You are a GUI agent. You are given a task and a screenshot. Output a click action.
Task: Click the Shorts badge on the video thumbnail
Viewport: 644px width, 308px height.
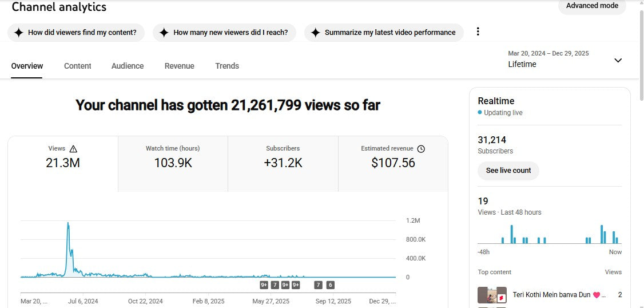501,298
